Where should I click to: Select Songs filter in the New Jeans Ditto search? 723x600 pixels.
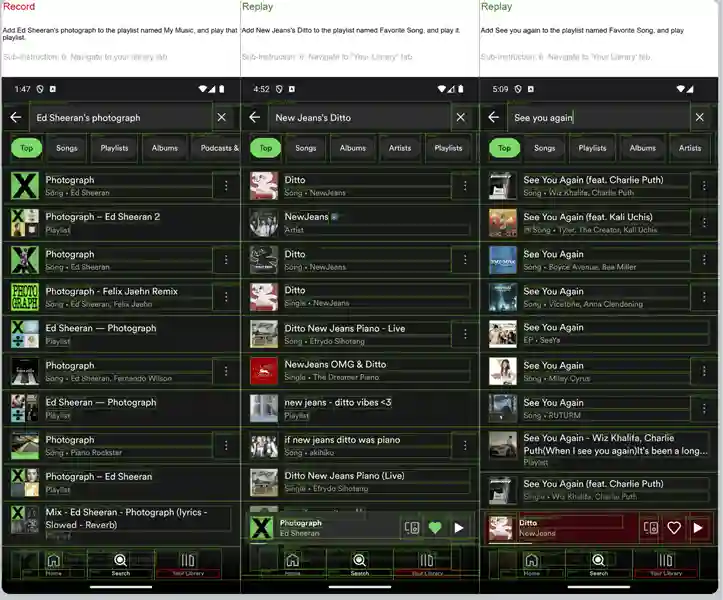tap(306, 148)
